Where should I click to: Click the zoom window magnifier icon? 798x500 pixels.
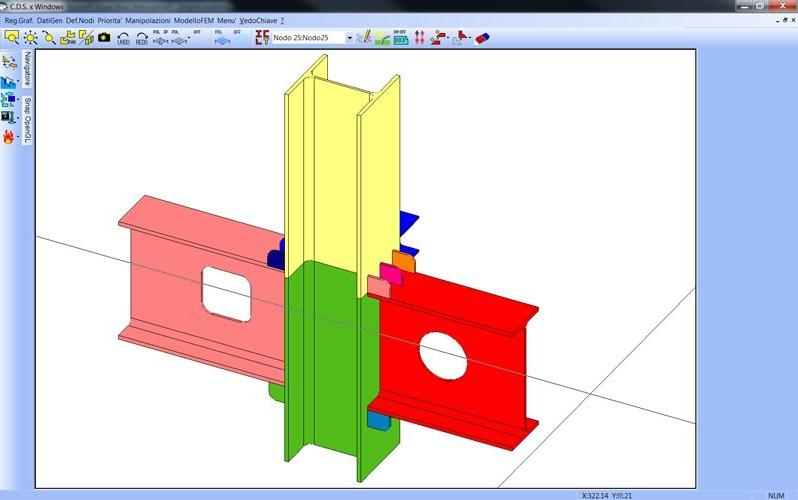click(x=12, y=37)
